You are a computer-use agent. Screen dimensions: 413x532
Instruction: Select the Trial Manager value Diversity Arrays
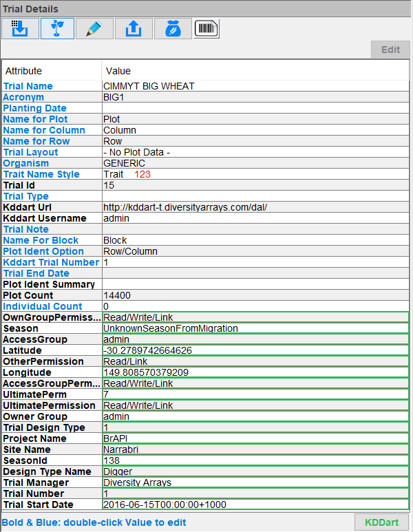pyautogui.click(x=255, y=483)
